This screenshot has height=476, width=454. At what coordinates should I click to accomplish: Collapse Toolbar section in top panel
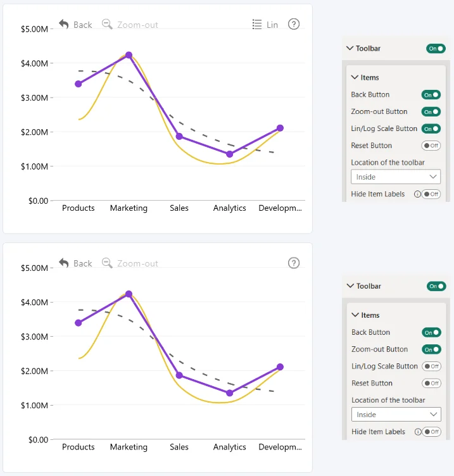(350, 48)
